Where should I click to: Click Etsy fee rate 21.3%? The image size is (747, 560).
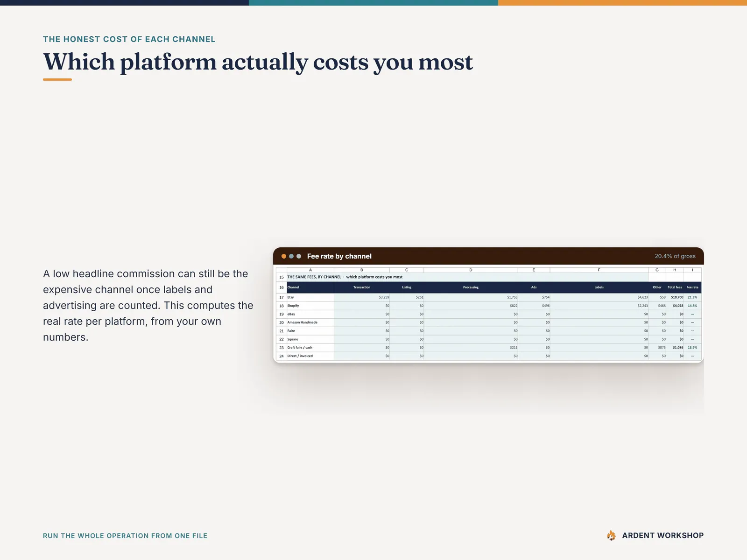(692, 297)
